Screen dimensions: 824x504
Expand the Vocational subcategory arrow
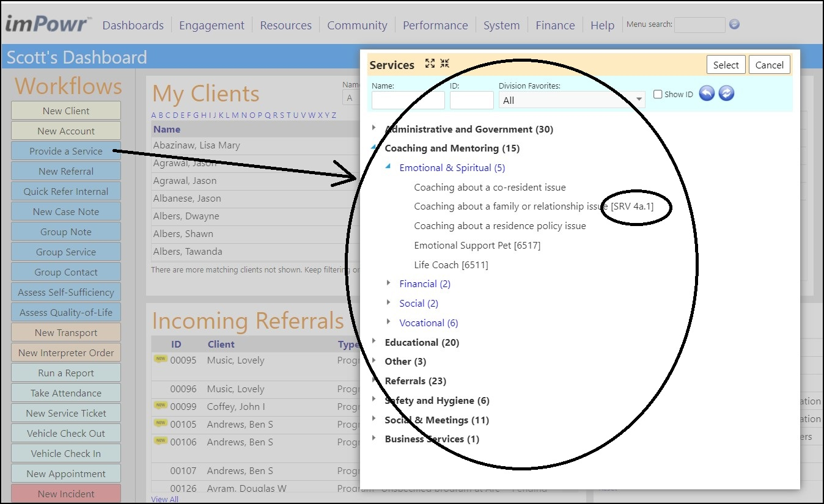(x=389, y=322)
